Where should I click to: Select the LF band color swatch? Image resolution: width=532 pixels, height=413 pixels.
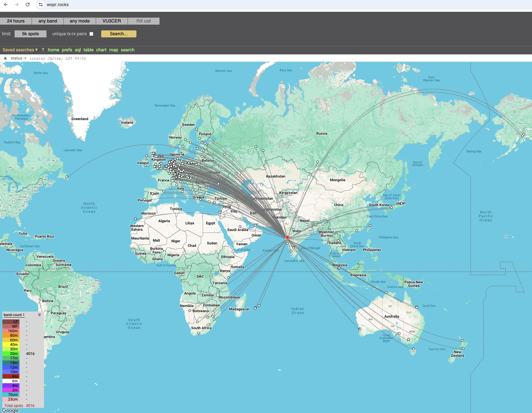[11, 322]
